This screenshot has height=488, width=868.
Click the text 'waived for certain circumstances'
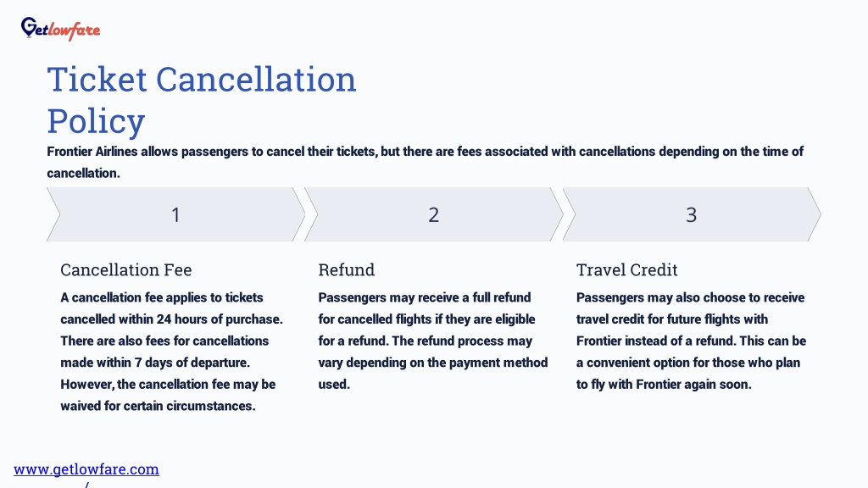click(157, 406)
